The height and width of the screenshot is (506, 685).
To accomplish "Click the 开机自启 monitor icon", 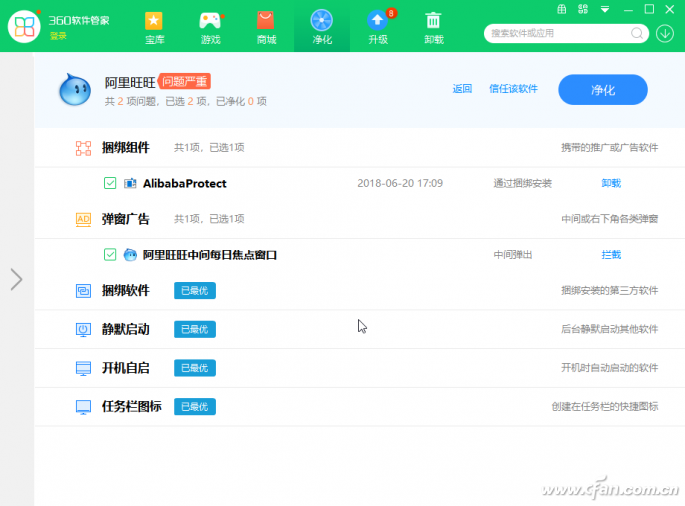I will coord(83,368).
